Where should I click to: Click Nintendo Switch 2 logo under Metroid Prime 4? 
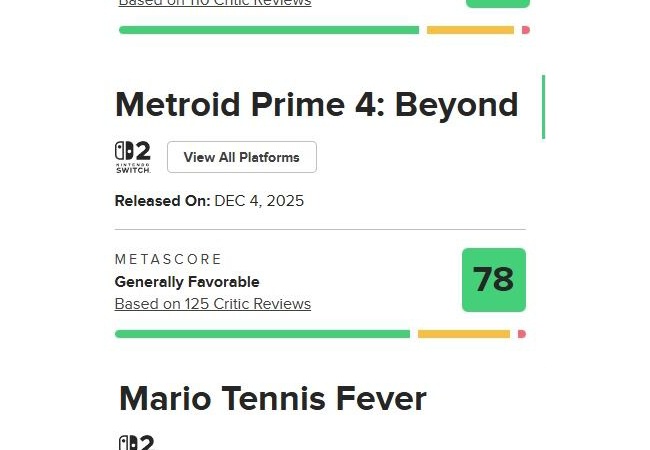coord(132,157)
